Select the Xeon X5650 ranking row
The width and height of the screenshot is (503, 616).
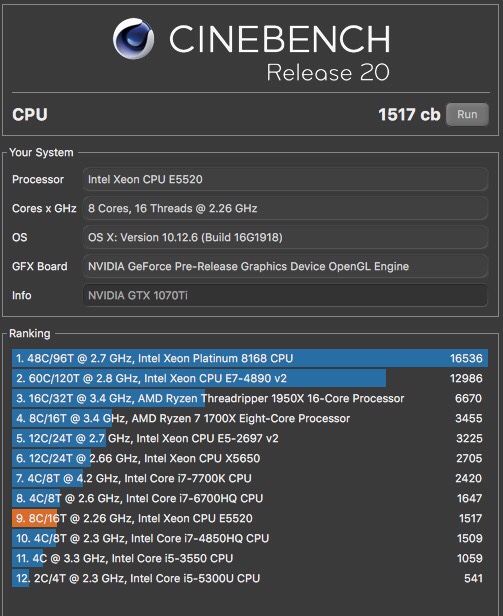click(250, 458)
